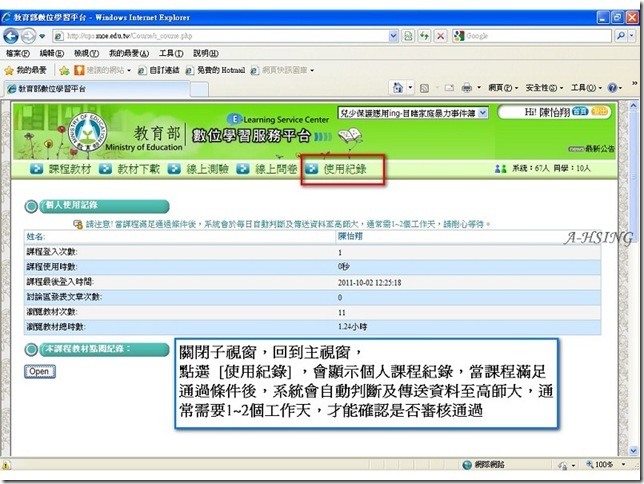Click the browser Forward arrow button
Image resolution: width=644 pixels, height=484 pixels.
(28, 36)
